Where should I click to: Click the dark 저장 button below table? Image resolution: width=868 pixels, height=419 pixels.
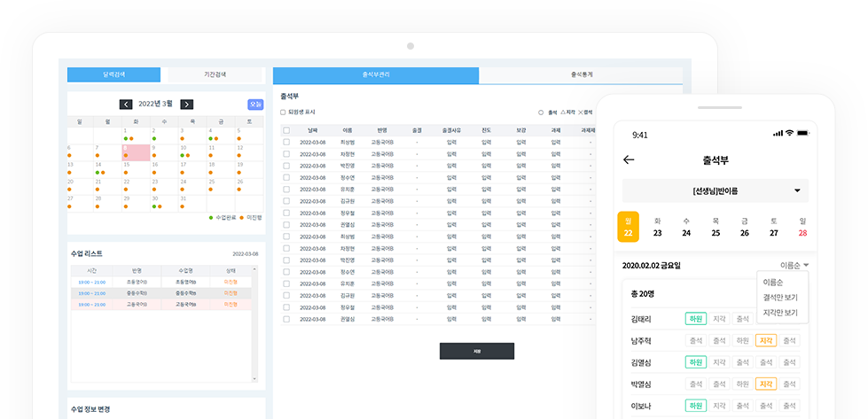477,351
